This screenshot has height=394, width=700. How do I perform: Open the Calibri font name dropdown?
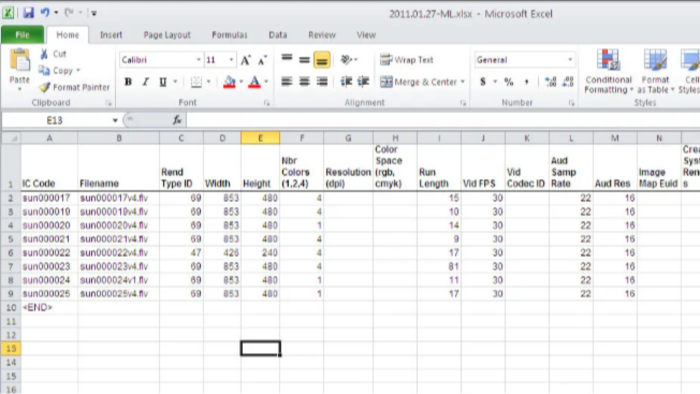tap(199, 60)
